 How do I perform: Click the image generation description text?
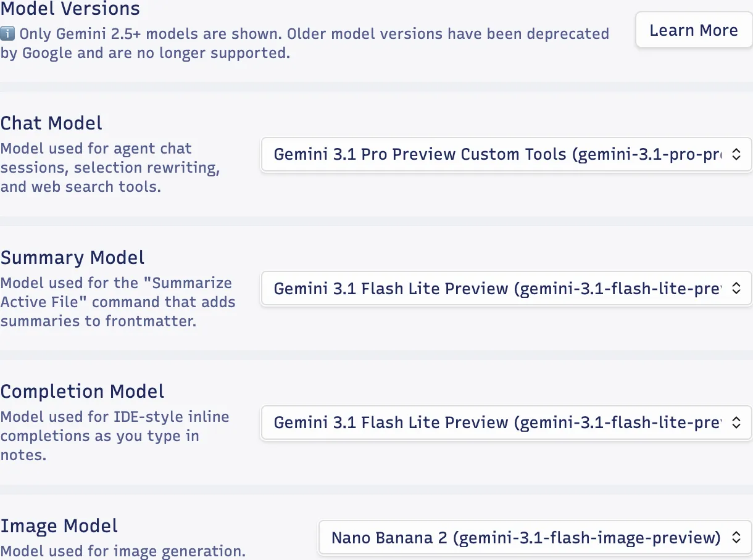tap(123, 551)
